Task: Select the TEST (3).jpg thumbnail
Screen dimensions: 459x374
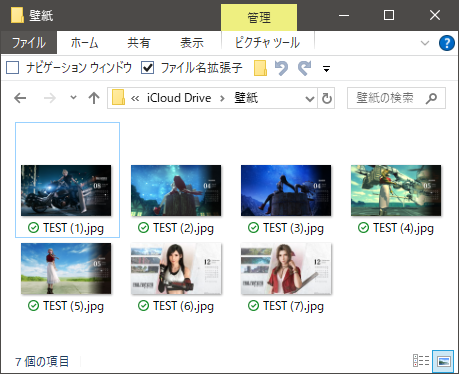Action: (286, 190)
